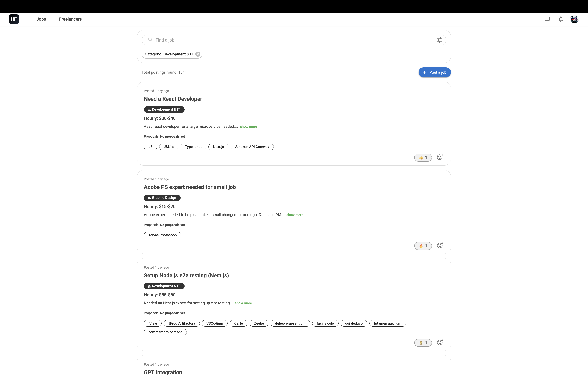Click the Post a job button

[434, 72]
